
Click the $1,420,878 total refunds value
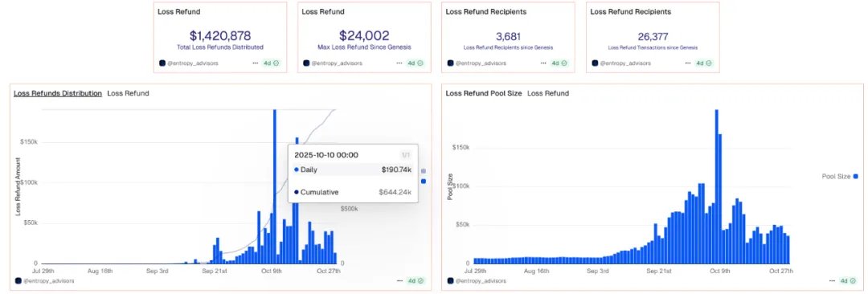pyautogui.click(x=220, y=36)
